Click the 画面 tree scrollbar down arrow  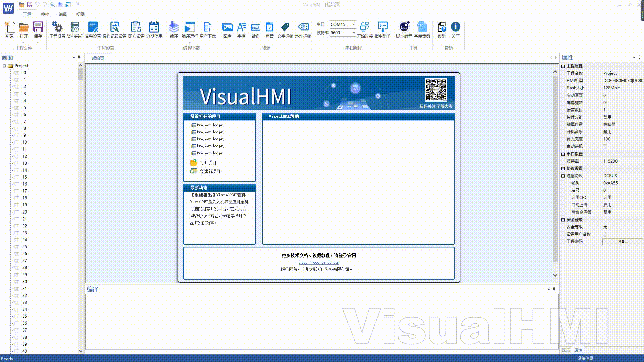click(80, 351)
